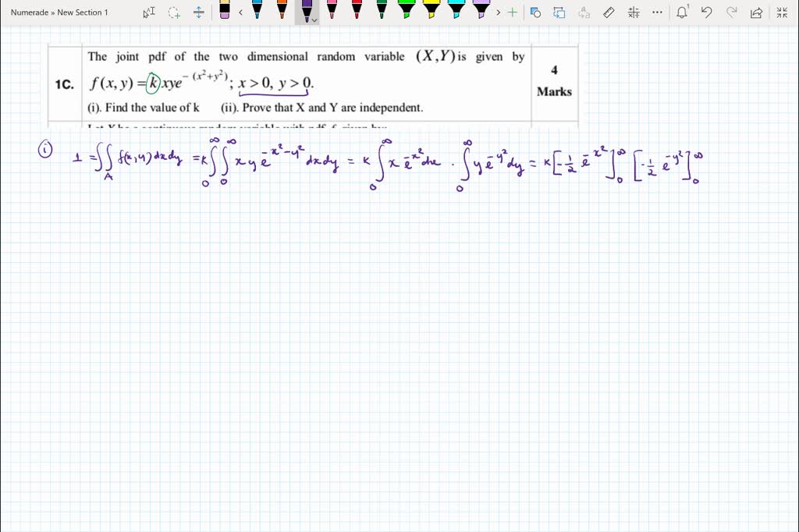Click the left chevron to scroll pens
This screenshot has width=799, height=532.
tap(240, 12)
